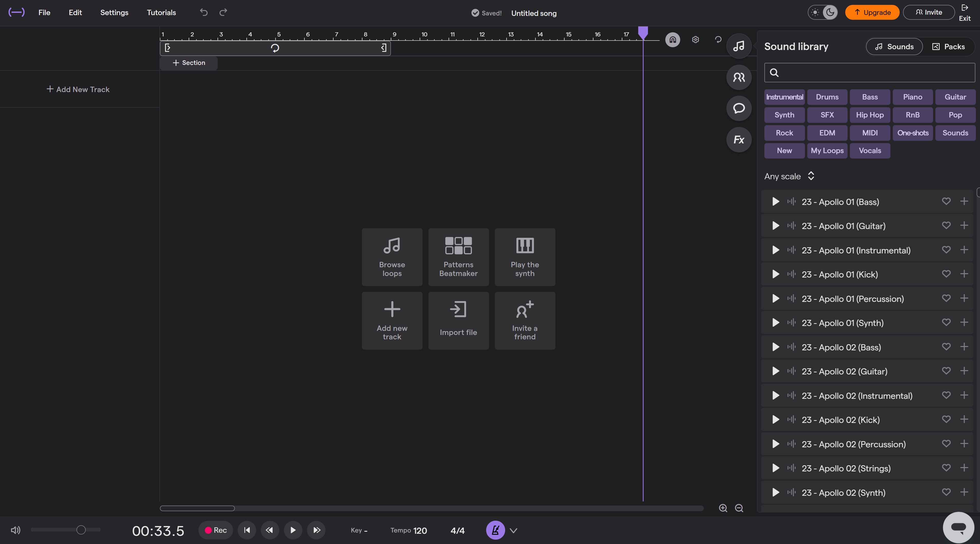This screenshot has height=544, width=980.
Task: Open the chat panel
Action: 738,108
